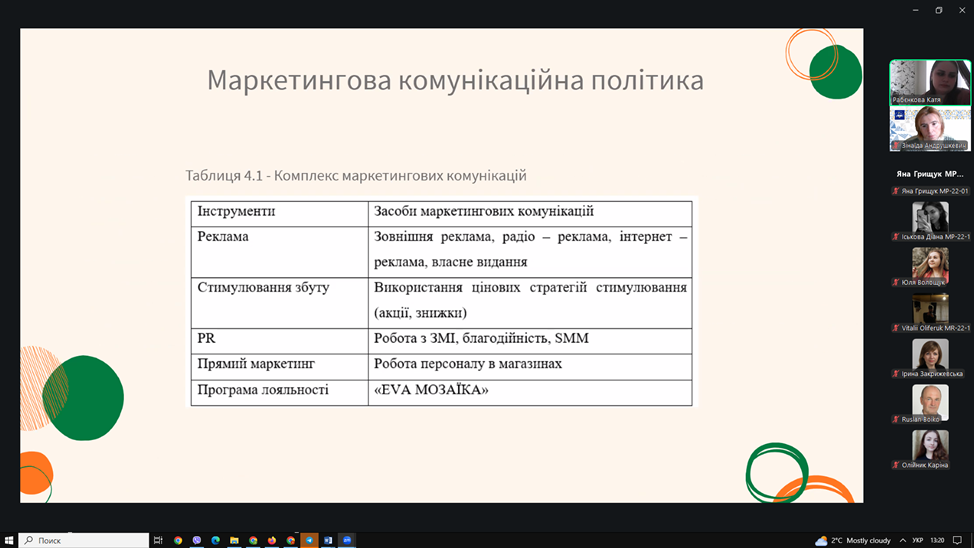
Task: Open the Windows notification center
Action: click(957, 540)
